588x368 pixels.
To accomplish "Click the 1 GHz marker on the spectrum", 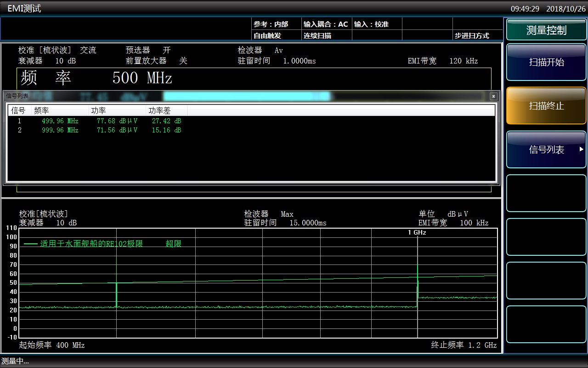I will [417, 233].
